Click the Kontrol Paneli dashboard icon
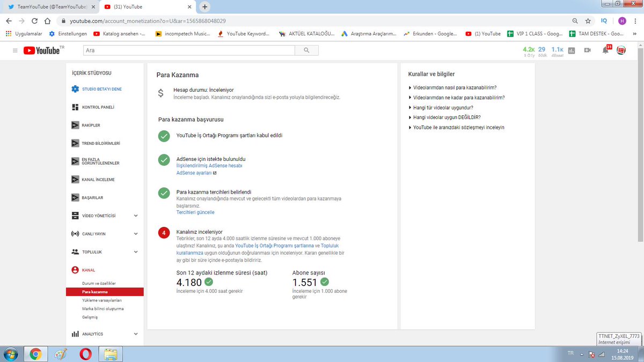The image size is (644, 362). [75, 107]
